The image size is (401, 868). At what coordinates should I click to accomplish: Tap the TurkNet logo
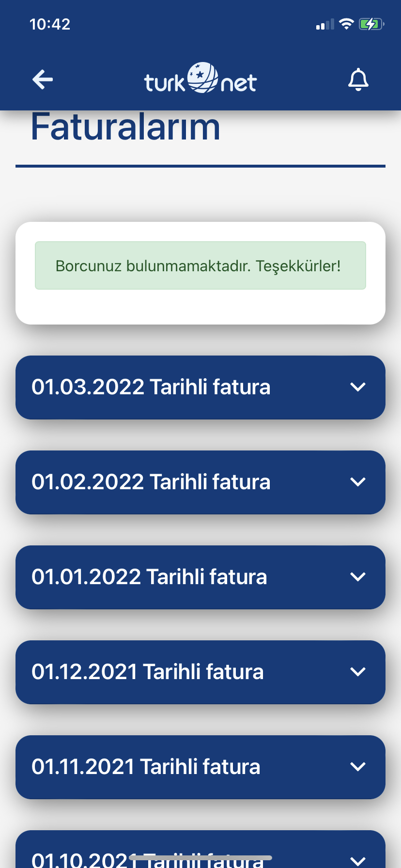click(x=200, y=78)
